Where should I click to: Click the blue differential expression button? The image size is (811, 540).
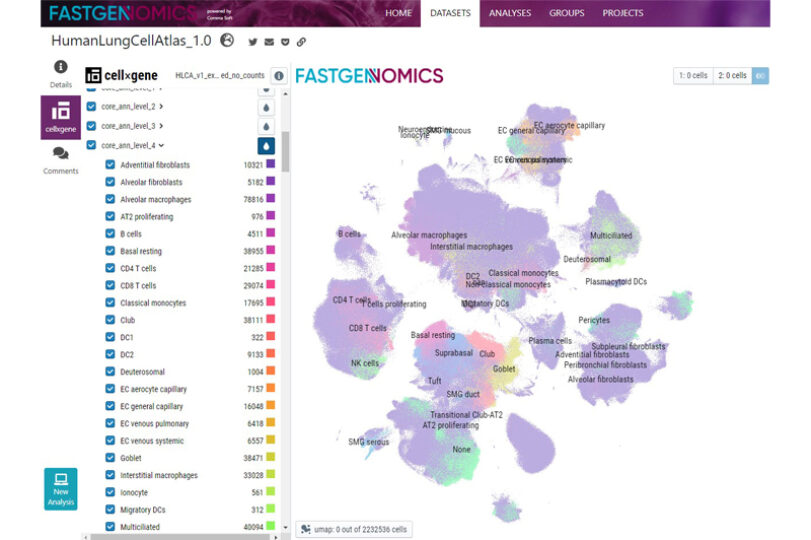point(760,76)
